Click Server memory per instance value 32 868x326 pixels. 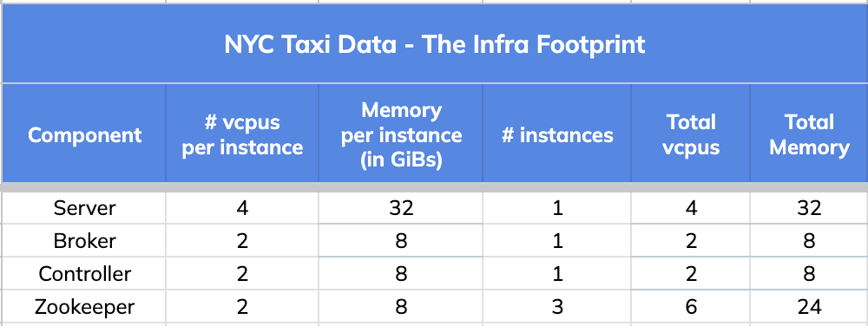(x=401, y=208)
